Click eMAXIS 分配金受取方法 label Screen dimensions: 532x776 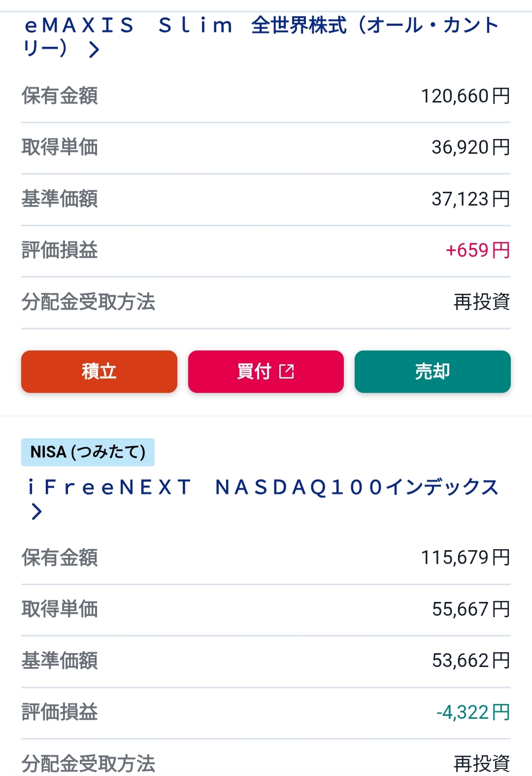point(88,302)
